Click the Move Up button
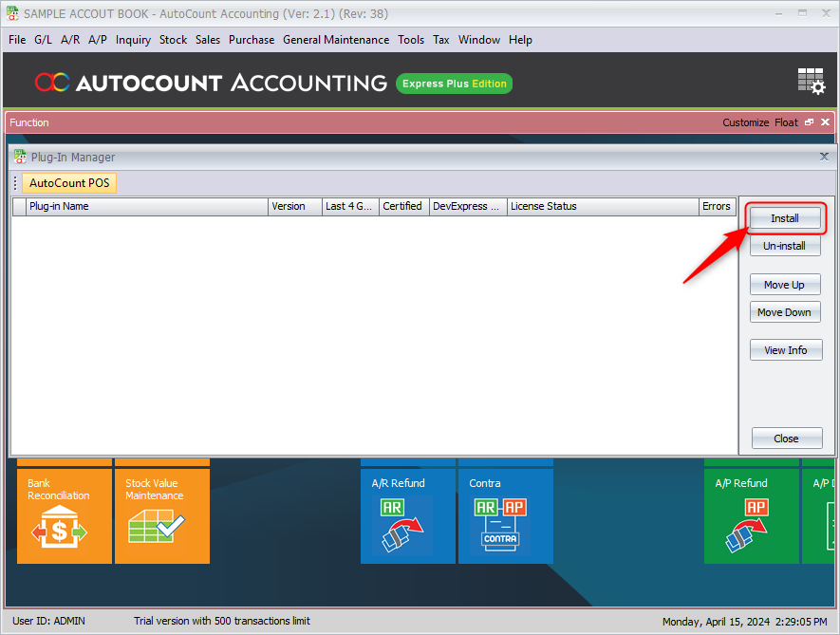 point(785,285)
